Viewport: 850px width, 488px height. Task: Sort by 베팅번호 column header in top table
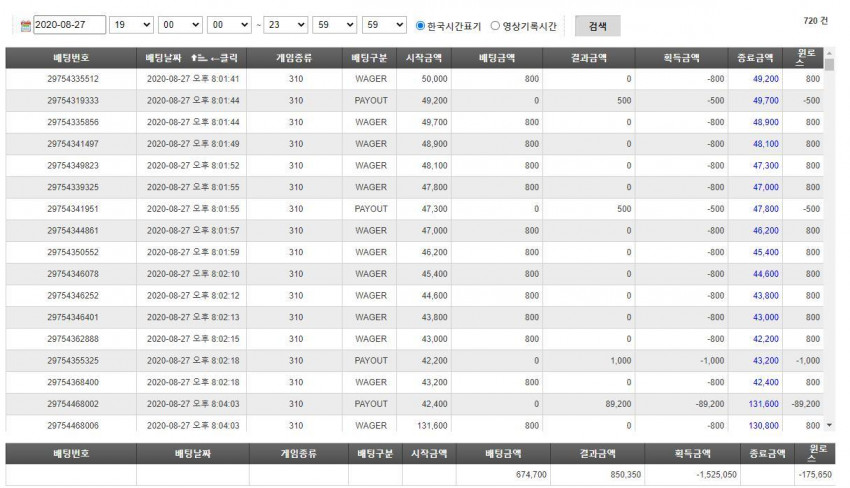tap(71, 58)
